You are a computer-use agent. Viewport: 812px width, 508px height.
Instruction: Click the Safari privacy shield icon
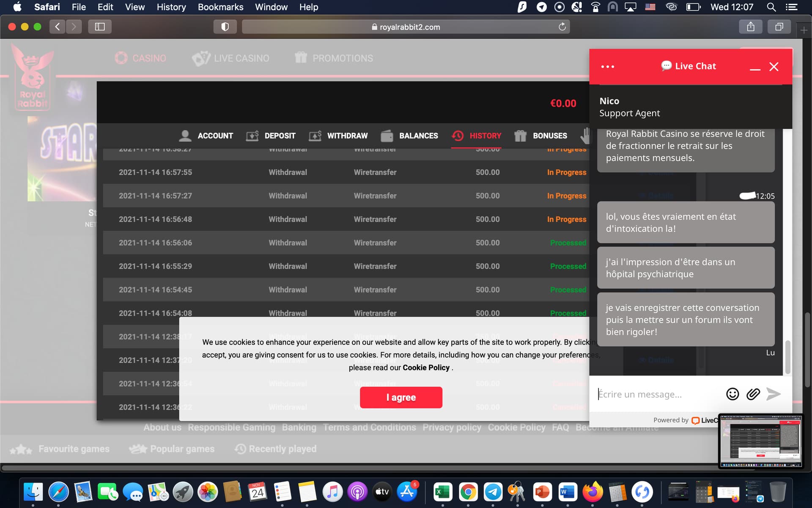pyautogui.click(x=225, y=27)
